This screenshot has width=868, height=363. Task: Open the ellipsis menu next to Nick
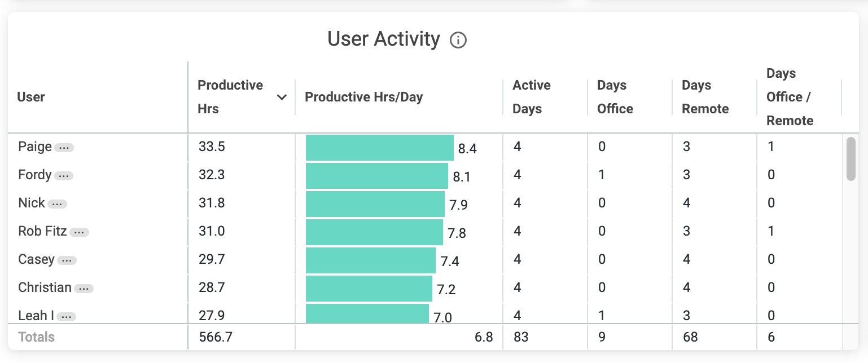(57, 204)
